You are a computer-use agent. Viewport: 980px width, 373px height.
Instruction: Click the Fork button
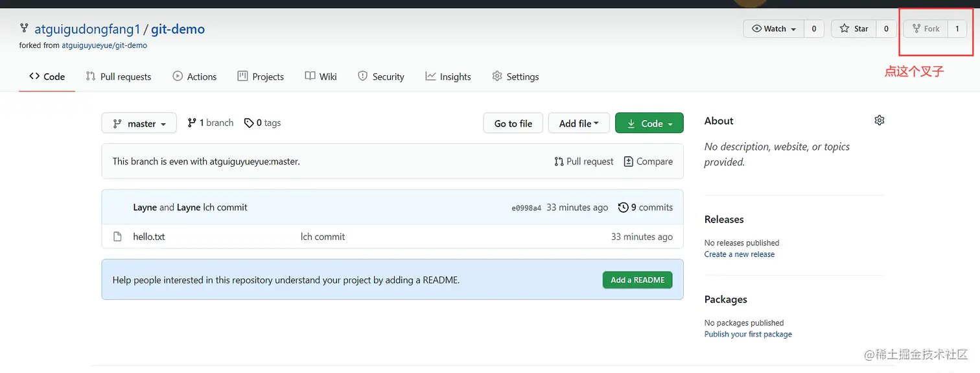tap(926, 29)
